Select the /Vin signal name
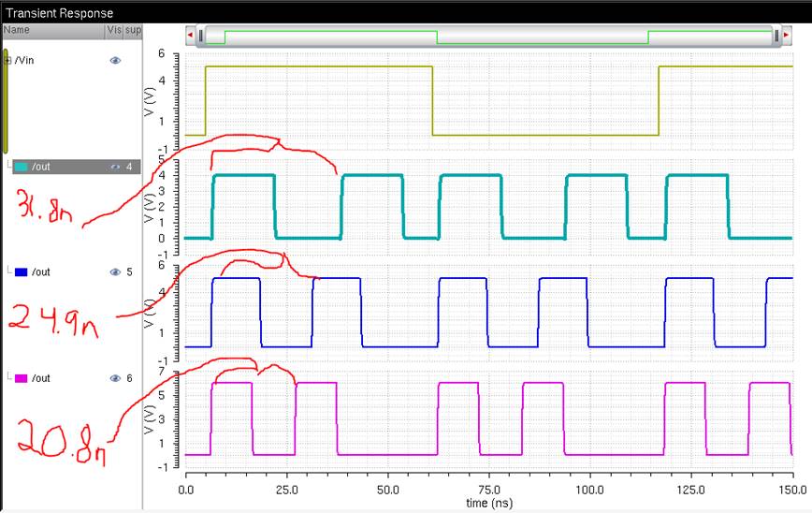The height and width of the screenshot is (513, 812). tap(24, 61)
